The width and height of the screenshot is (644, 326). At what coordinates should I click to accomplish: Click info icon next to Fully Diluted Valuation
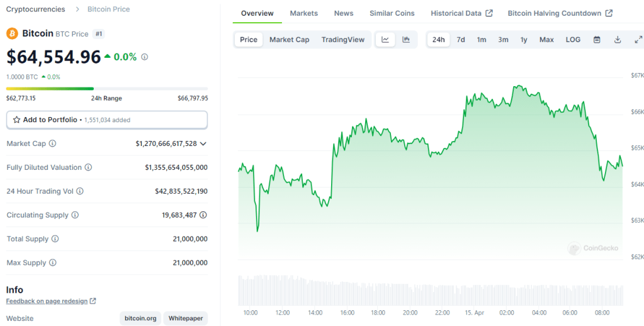point(88,167)
